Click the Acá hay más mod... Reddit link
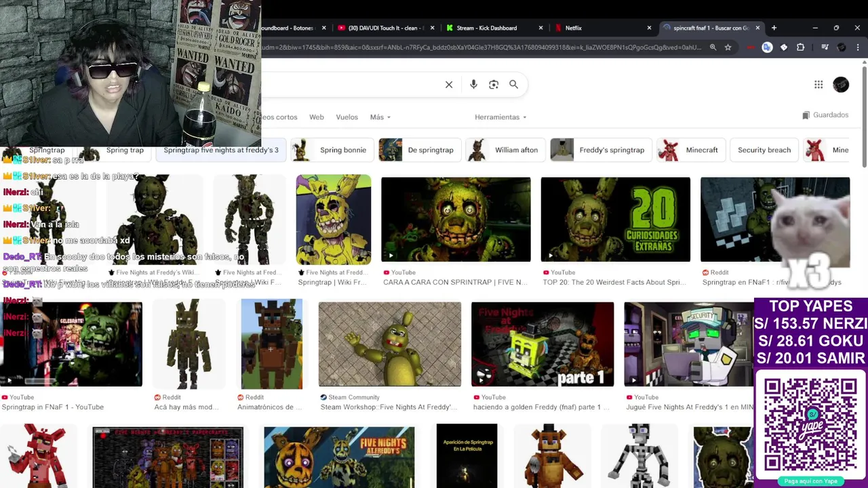The image size is (868, 488). [186, 407]
